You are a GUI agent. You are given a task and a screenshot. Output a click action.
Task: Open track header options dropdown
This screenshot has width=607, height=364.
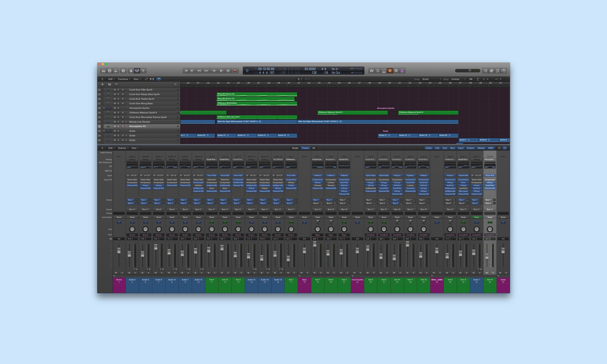pos(176,84)
